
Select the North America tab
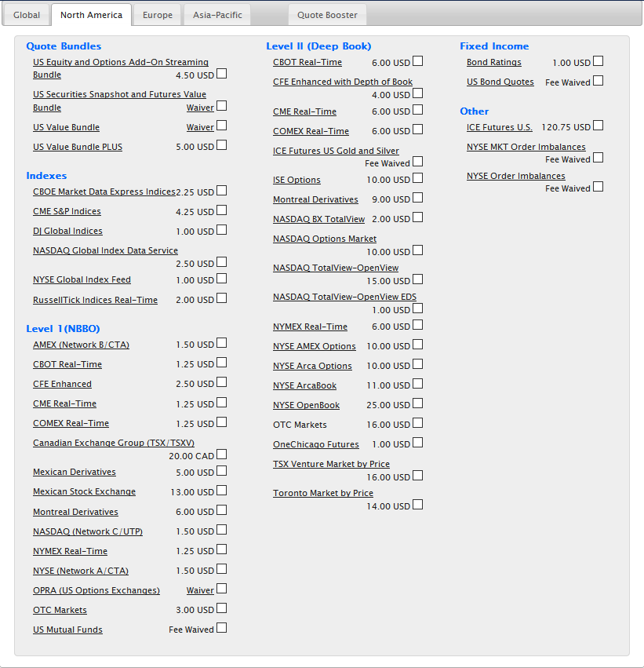click(x=91, y=15)
